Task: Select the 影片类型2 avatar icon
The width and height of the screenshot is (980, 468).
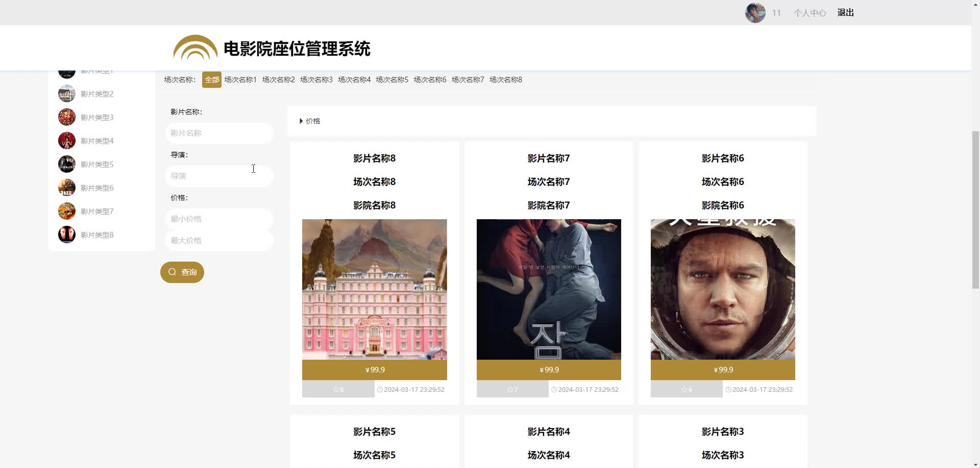Action: coord(67,93)
